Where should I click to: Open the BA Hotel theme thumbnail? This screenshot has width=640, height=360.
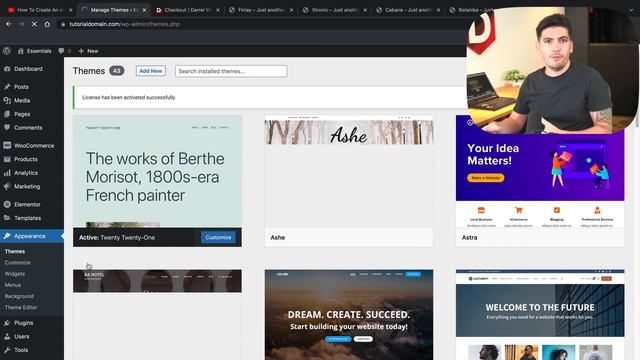click(x=157, y=314)
